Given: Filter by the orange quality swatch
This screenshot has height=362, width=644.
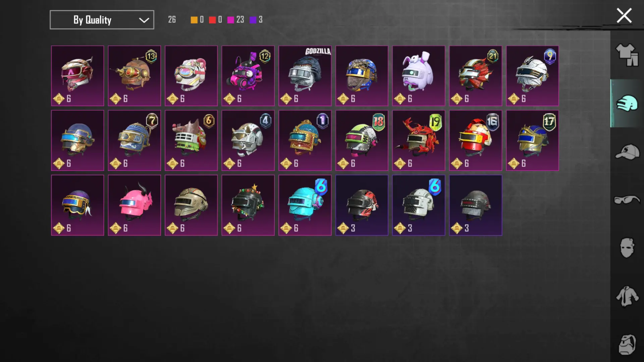Looking at the screenshot, I should click(194, 20).
